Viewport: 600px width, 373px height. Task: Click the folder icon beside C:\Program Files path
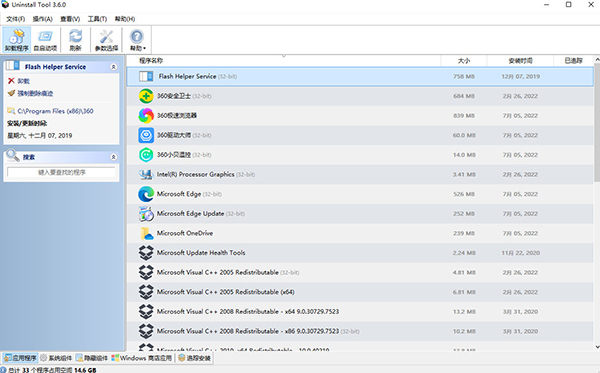[x=11, y=111]
